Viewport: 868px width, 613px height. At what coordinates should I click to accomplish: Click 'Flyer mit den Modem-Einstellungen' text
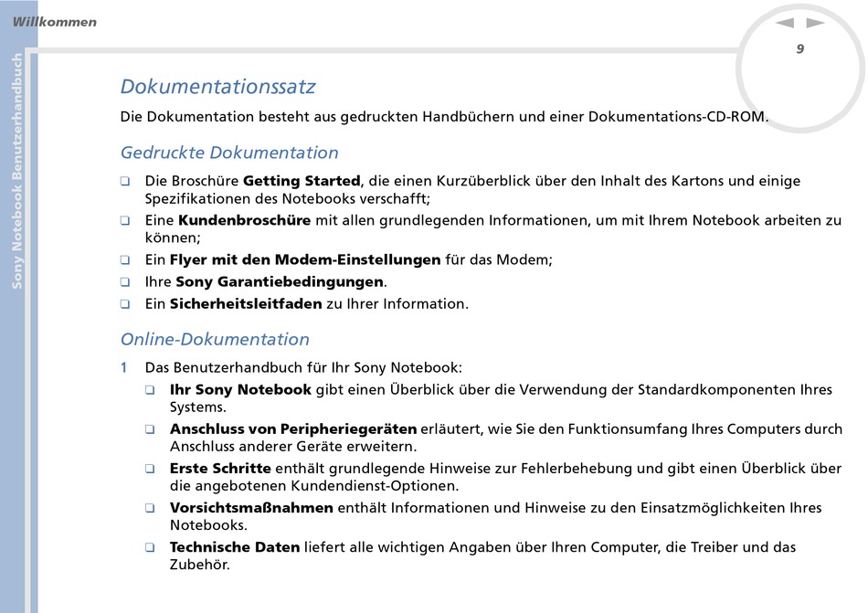(305, 259)
